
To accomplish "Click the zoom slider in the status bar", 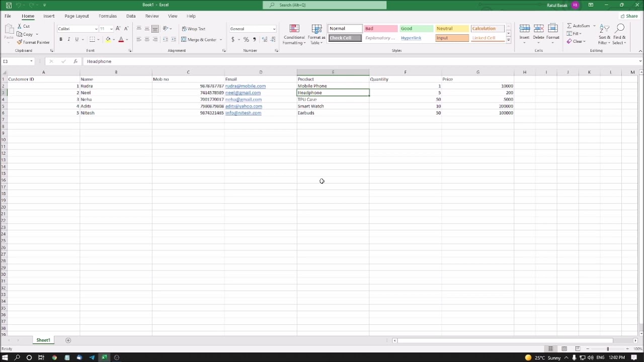I will click(x=608, y=349).
